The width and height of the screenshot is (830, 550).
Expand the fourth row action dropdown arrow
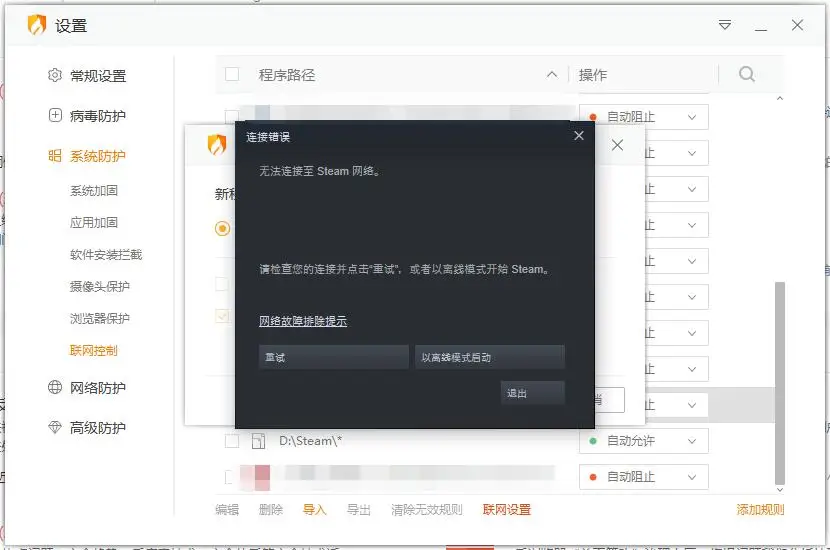(692, 225)
